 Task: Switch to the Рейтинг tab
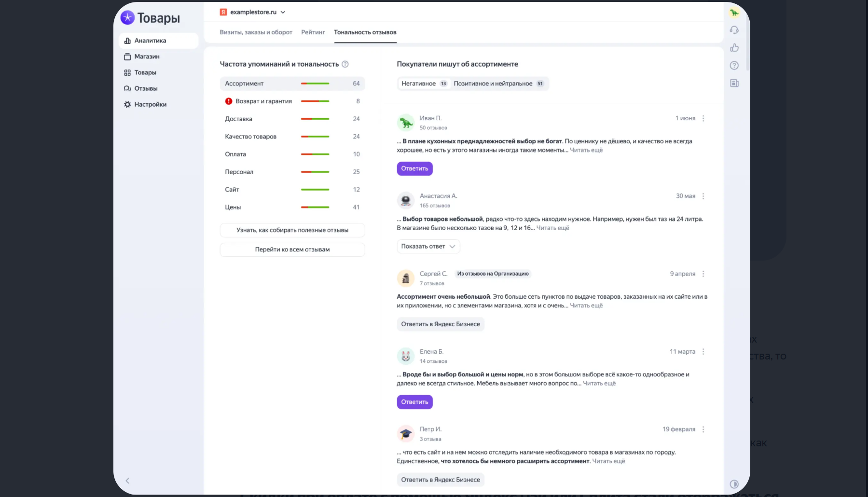313,32
